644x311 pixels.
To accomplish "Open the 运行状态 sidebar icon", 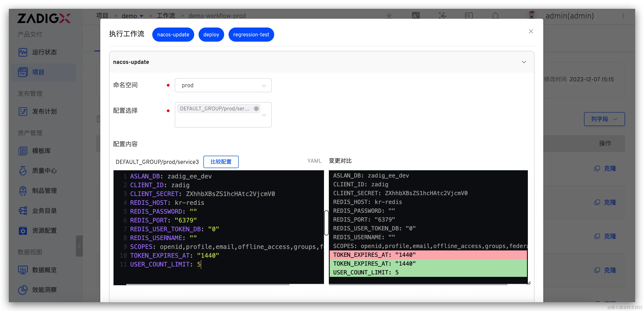I will (x=23, y=52).
